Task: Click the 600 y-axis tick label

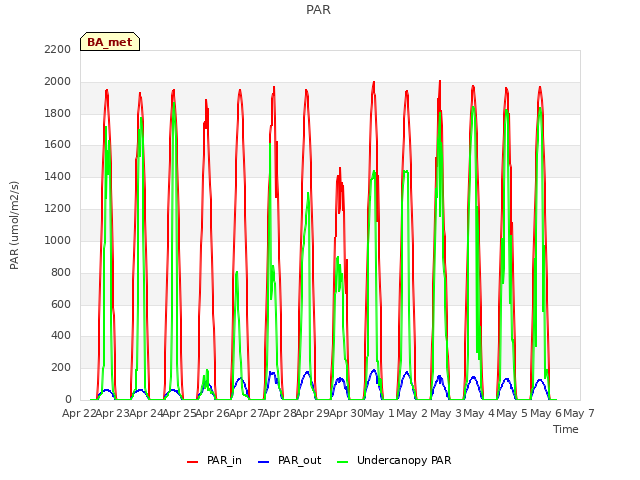Action: pyautogui.click(x=61, y=304)
